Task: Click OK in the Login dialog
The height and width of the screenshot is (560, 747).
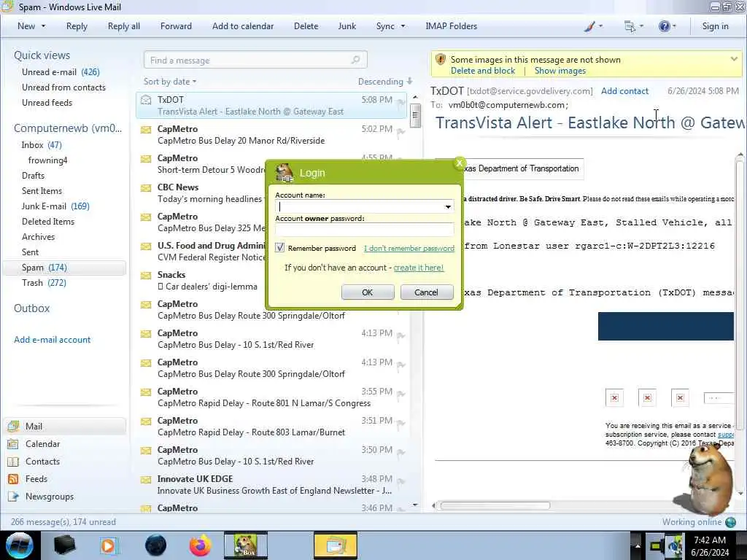Action: coord(368,292)
